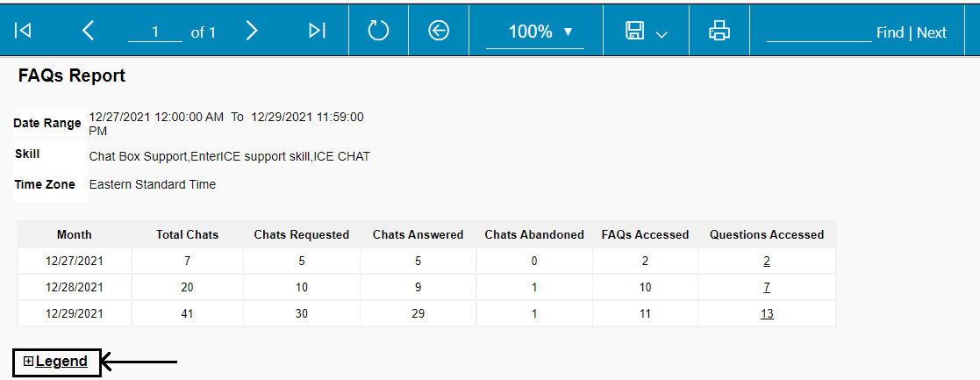Viewport: 980px width, 380px height.
Task: Jump to the last report page
Action: coord(317,31)
